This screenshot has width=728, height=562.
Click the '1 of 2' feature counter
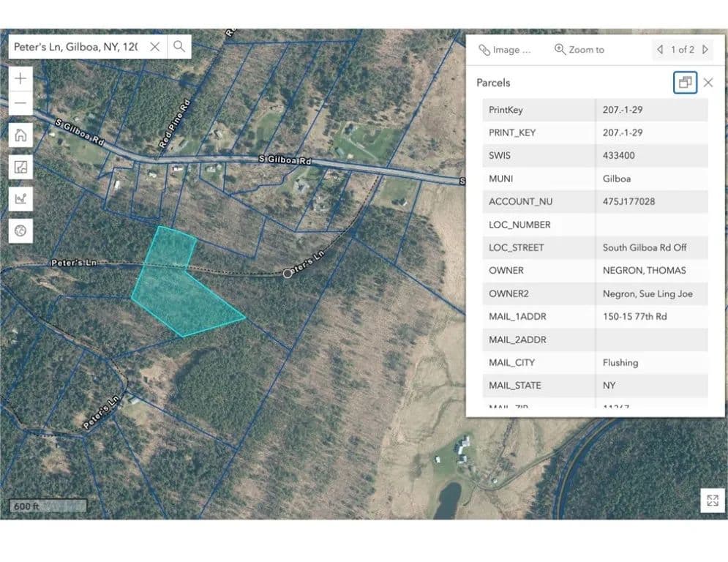pos(683,50)
